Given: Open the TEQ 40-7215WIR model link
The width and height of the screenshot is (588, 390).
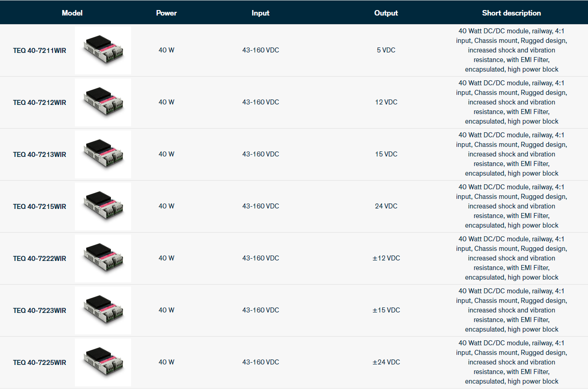Looking at the screenshot, I should [40, 207].
